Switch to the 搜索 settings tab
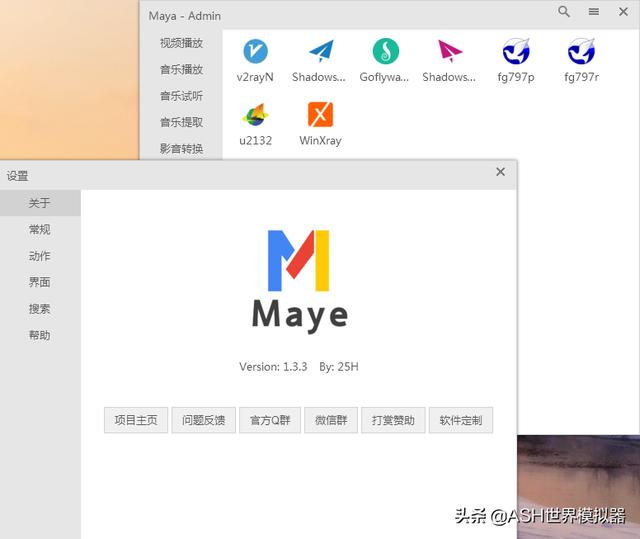The width and height of the screenshot is (640, 539). click(x=40, y=309)
